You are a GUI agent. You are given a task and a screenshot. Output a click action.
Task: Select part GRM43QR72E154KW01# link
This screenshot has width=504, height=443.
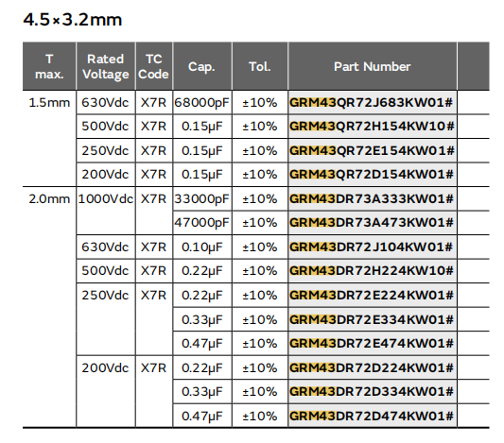pyautogui.click(x=372, y=150)
